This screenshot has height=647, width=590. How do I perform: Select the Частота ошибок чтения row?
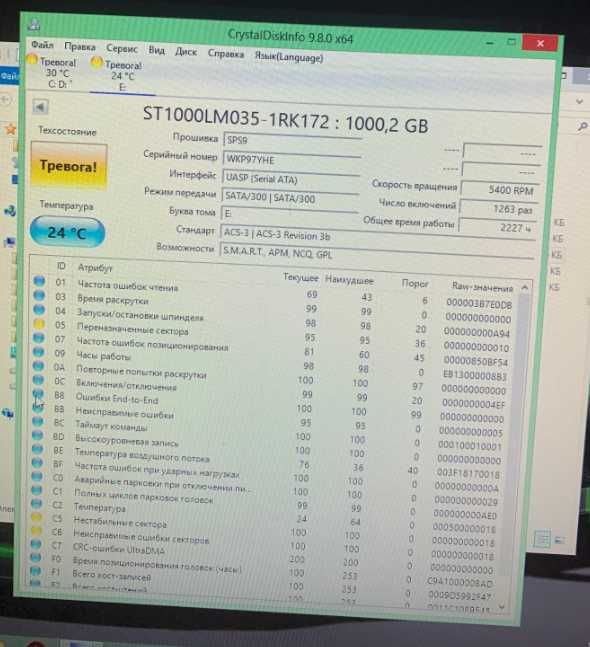coord(273,294)
